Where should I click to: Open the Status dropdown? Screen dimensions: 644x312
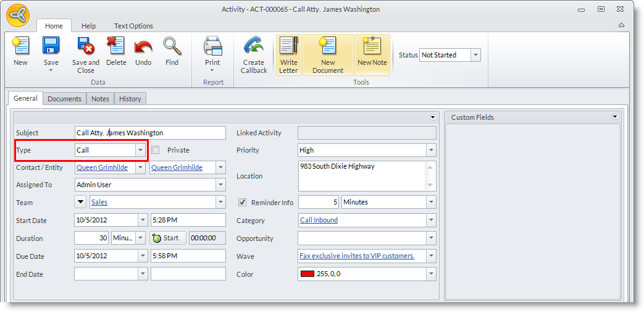[x=475, y=55]
